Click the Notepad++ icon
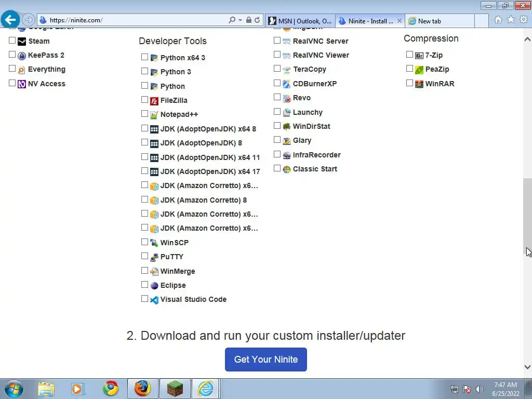 (x=154, y=115)
